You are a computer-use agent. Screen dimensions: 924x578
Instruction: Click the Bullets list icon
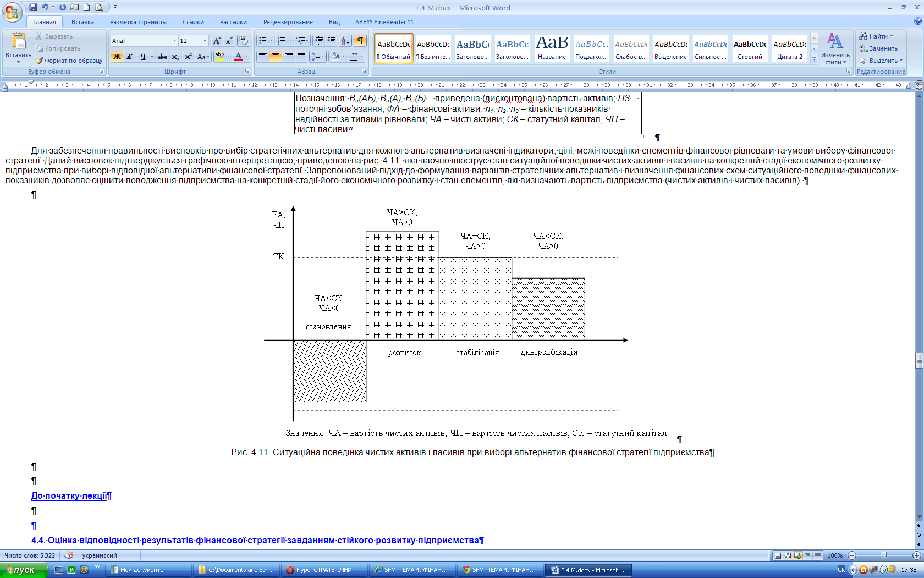[262, 41]
